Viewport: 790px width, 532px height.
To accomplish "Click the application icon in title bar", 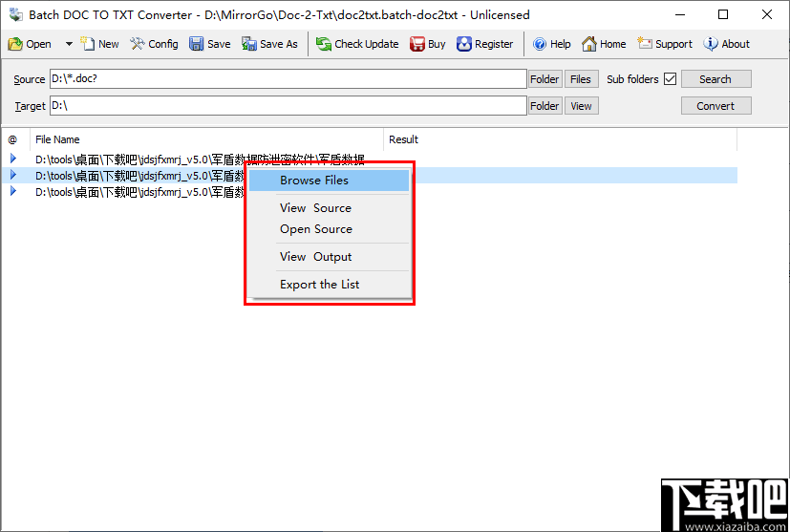I will 15,14.
